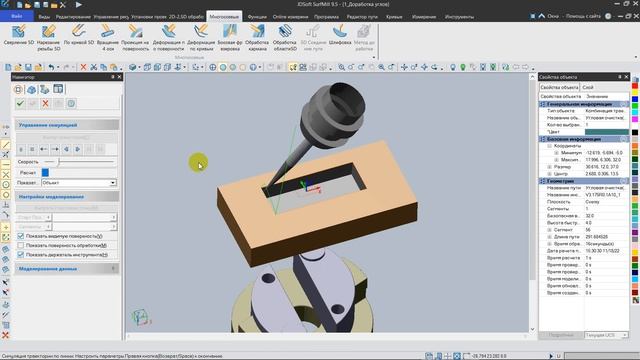
Task: Click the red X delete toolbar icon
Action: pyautogui.click(x=83, y=67)
